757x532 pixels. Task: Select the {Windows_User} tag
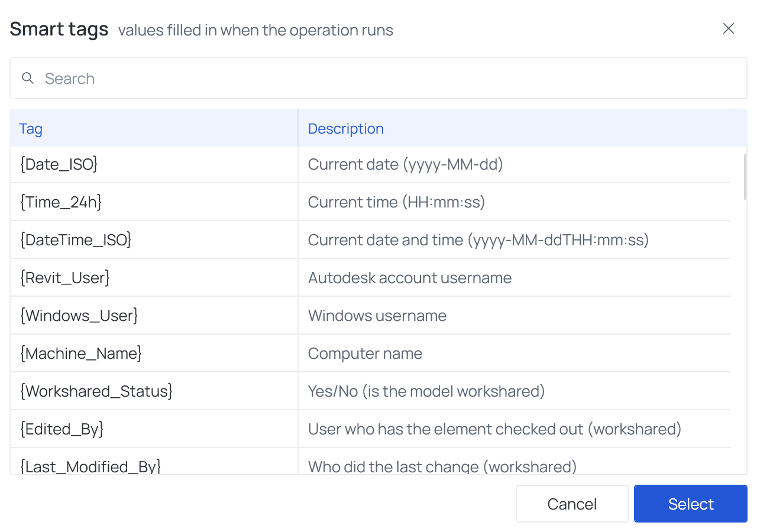pos(79,316)
